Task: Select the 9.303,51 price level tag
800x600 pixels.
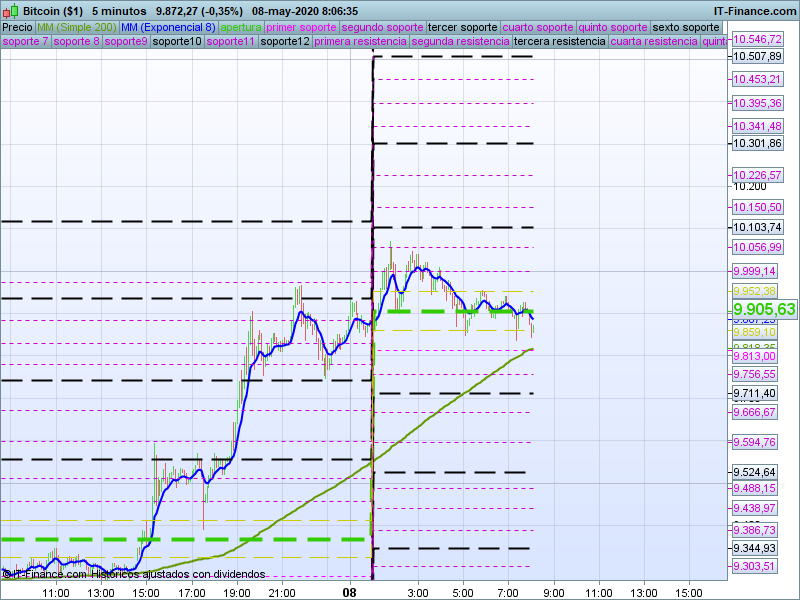Action: coord(753,566)
